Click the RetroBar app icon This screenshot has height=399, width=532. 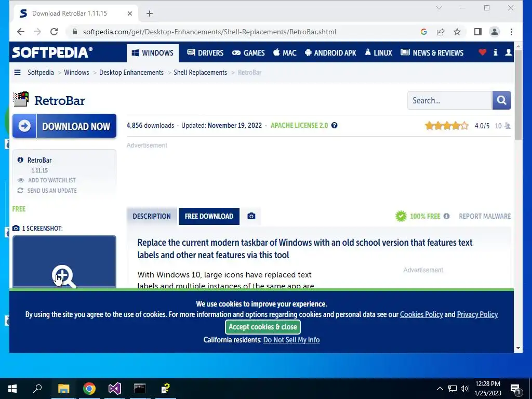tap(21, 99)
